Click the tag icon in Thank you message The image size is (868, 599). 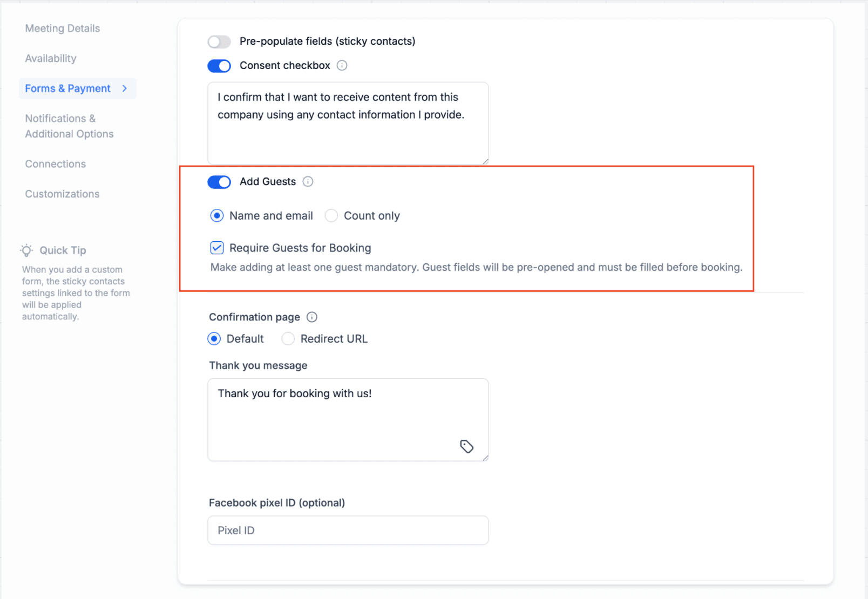467,446
